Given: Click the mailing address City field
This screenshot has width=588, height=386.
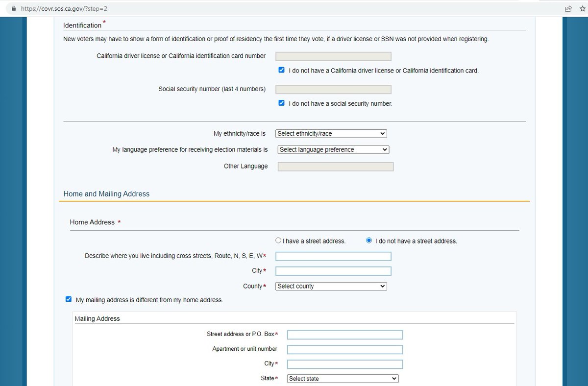Looking at the screenshot, I should point(345,364).
